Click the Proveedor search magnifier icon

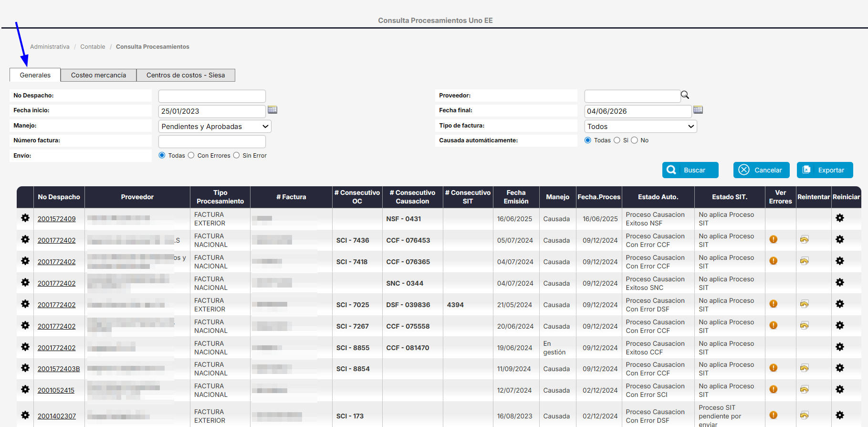(685, 95)
